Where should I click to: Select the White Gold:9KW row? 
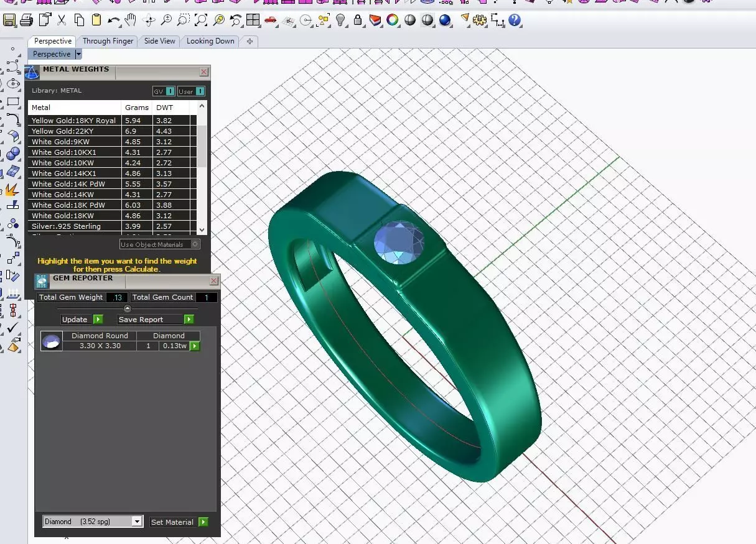pos(111,142)
